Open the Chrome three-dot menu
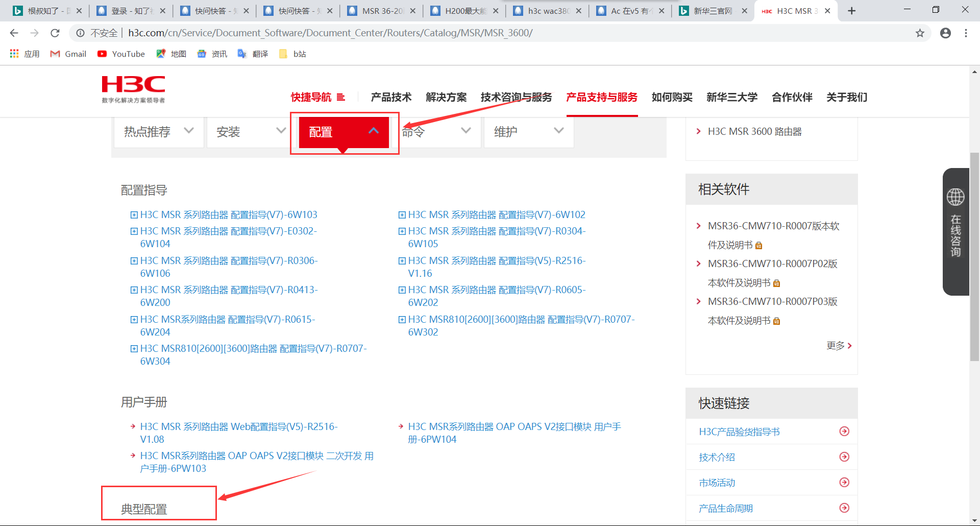980x526 pixels. tap(966, 33)
